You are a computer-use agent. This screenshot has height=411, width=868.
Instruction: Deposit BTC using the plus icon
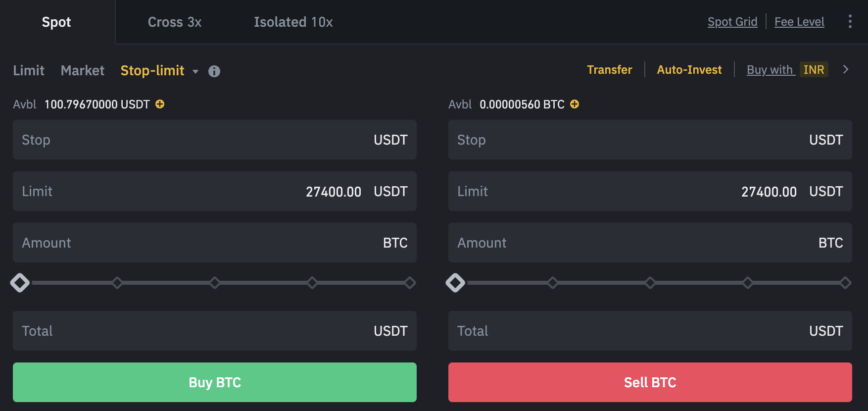[574, 104]
